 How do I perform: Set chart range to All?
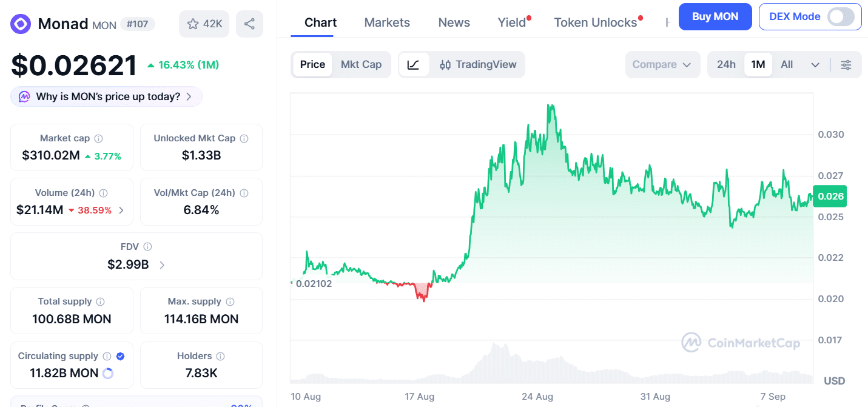(787, 64)
